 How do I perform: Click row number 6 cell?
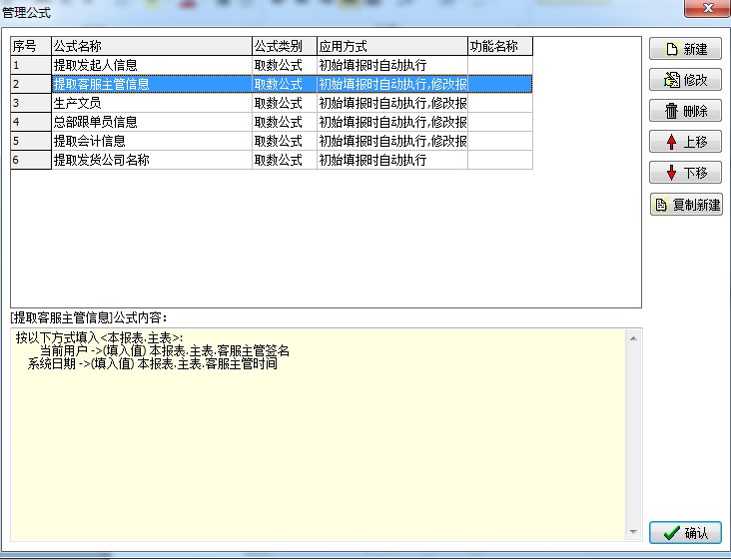pyautogui.click(x=31, y=160)
